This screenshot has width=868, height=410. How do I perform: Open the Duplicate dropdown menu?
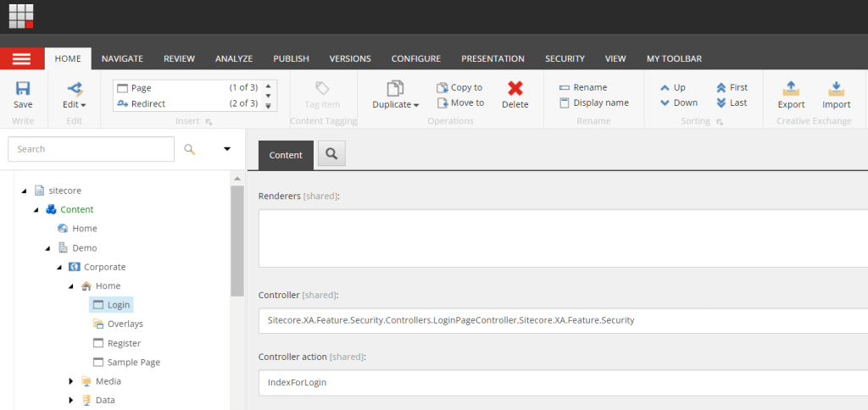point(395,104)
